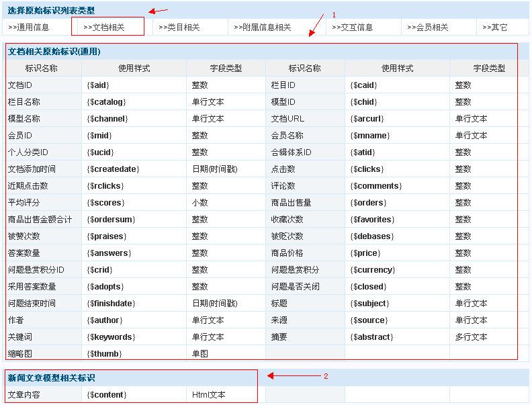Select the 个人分类ID label
The image size is (532, 405).
point(28,152)
